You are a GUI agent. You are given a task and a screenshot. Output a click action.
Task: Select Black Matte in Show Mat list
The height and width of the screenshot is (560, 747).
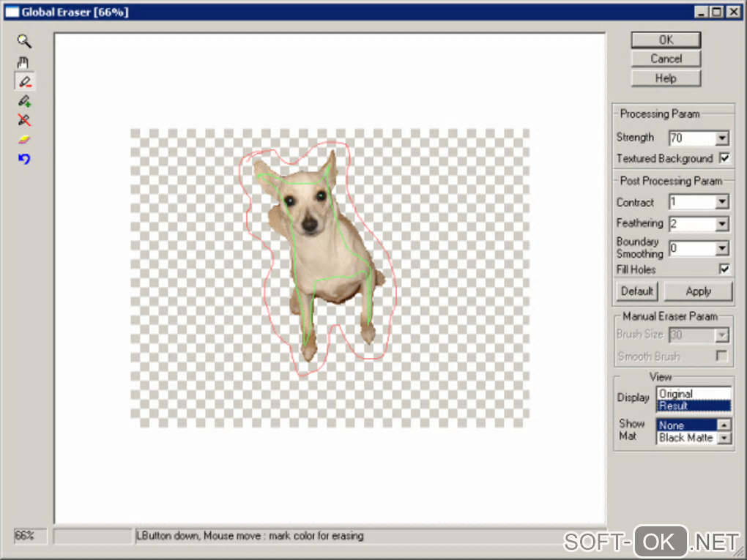pyautogui.click(x=687, y=438)
